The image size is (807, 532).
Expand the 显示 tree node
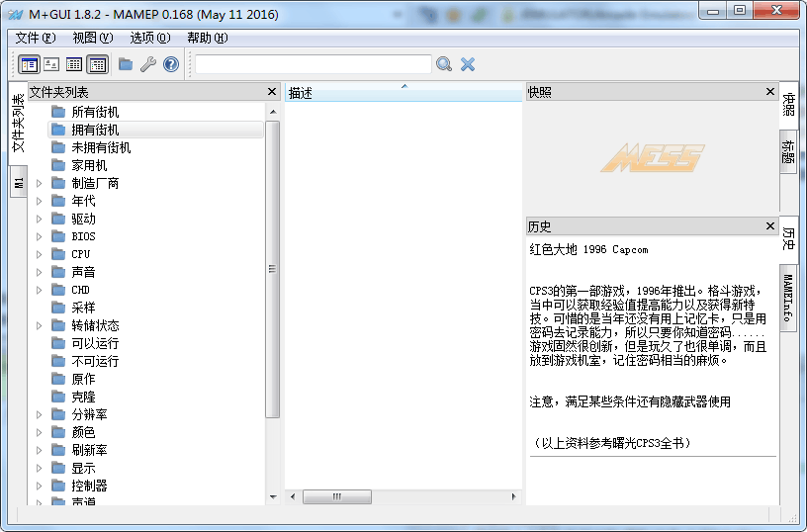(40, 468)
